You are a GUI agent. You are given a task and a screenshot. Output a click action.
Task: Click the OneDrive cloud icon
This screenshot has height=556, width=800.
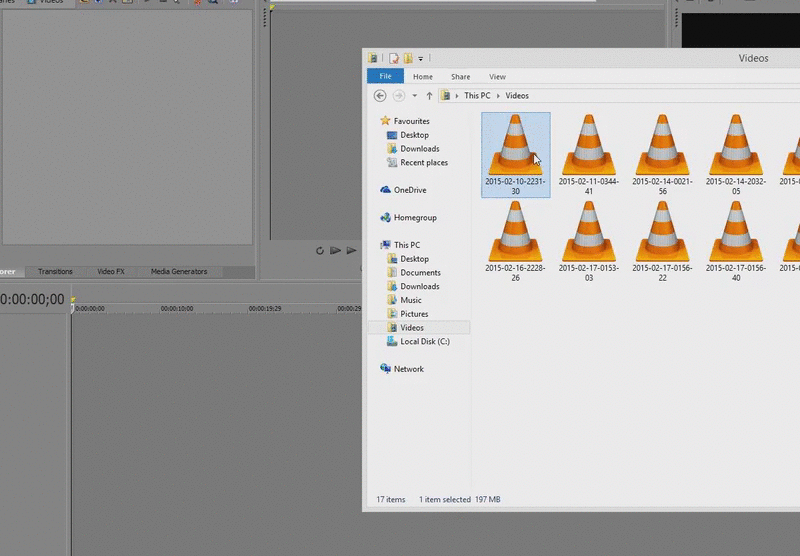pyautogui.click(x=385, y=189)
